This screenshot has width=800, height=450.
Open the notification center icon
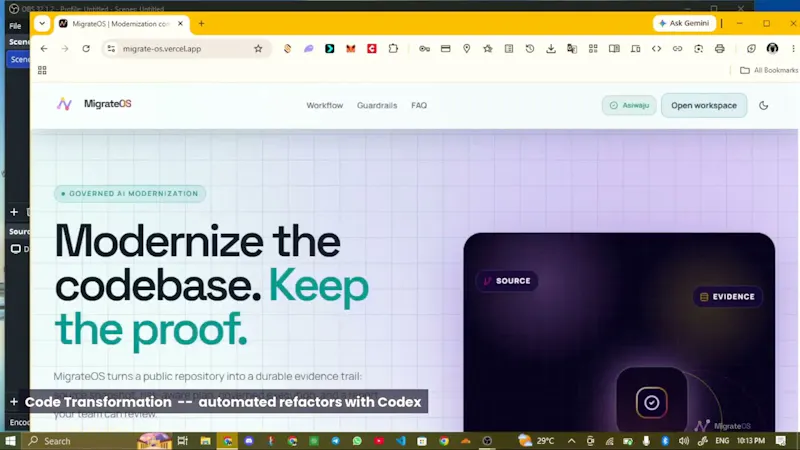point(781,441)
